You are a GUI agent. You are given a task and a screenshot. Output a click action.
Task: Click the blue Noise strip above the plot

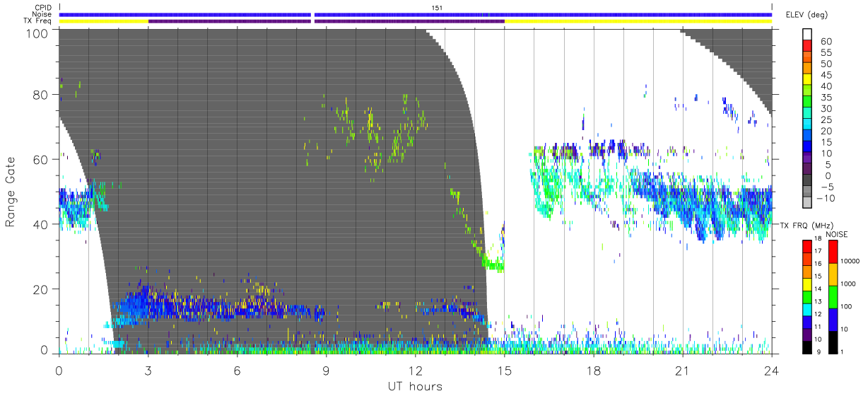tap(416, 14)
